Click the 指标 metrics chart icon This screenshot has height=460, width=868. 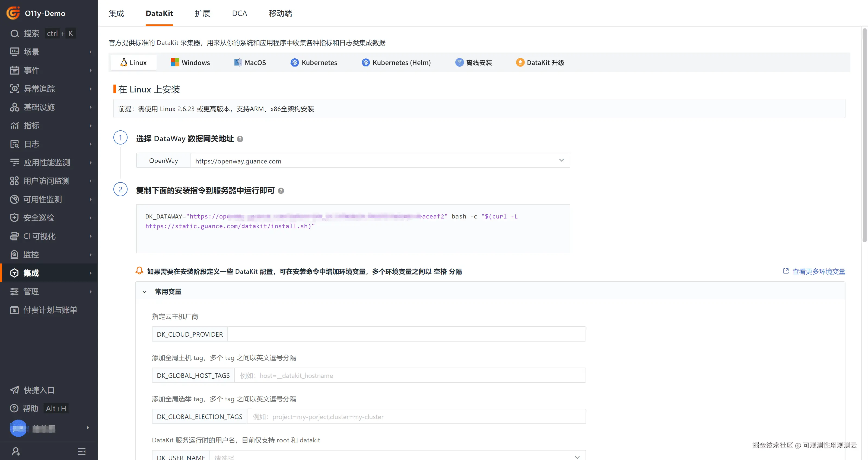[x=14, y=126]
